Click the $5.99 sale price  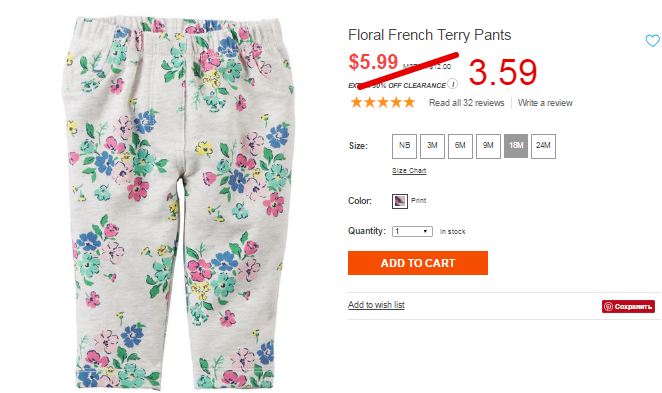(373, 62)
